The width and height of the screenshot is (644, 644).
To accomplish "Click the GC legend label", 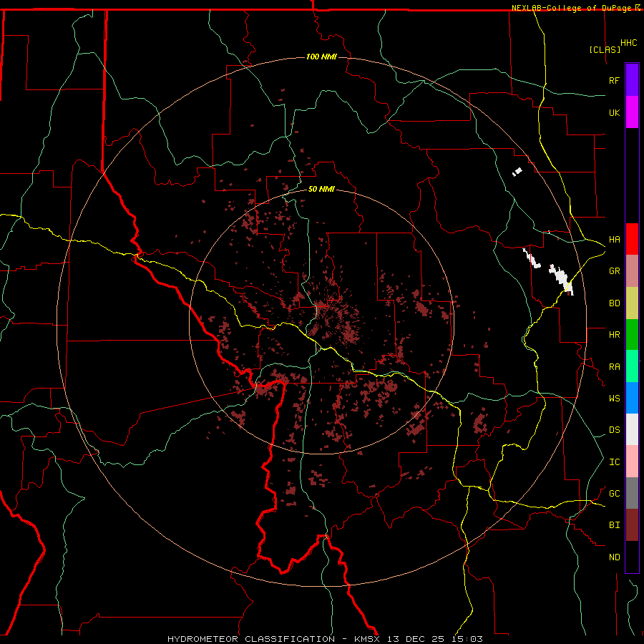I will click(x=614, y=494).
